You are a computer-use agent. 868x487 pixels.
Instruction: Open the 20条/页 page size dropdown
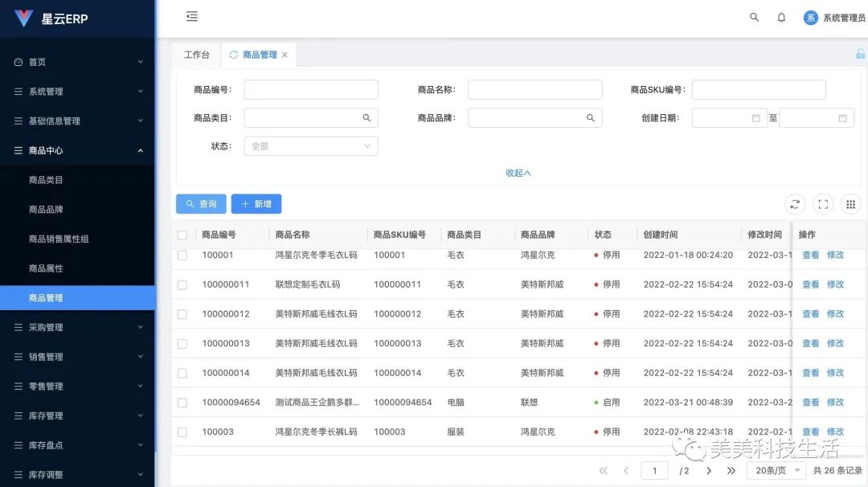tap(774, 470)
